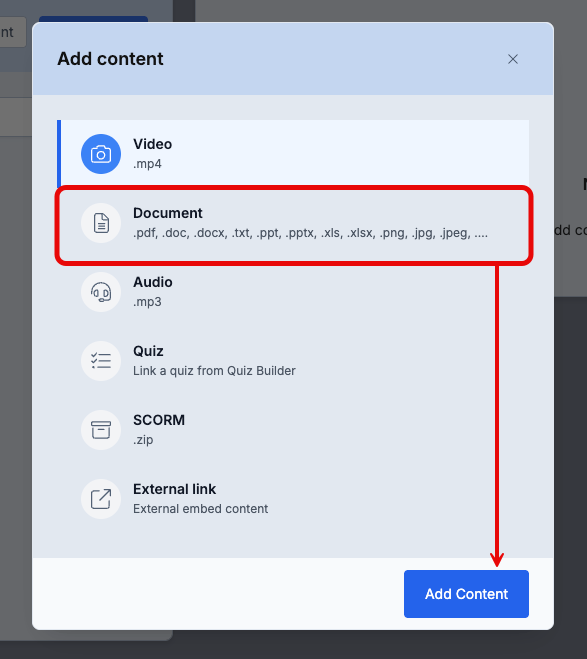587x659 pixels.
Task: Select the Quiz option title
Action: pyautogui.click(x=148, y=351)
